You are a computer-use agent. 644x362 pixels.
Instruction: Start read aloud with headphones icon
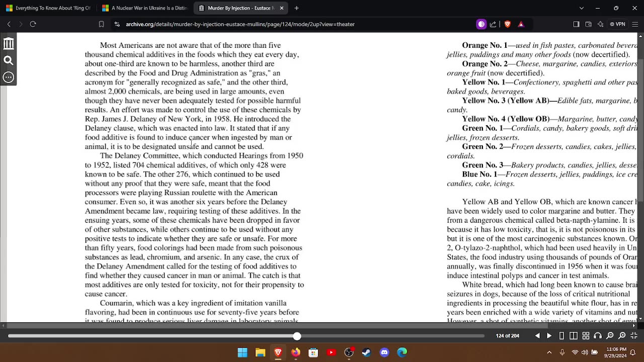pyautogui.click(x=598, y=336)
